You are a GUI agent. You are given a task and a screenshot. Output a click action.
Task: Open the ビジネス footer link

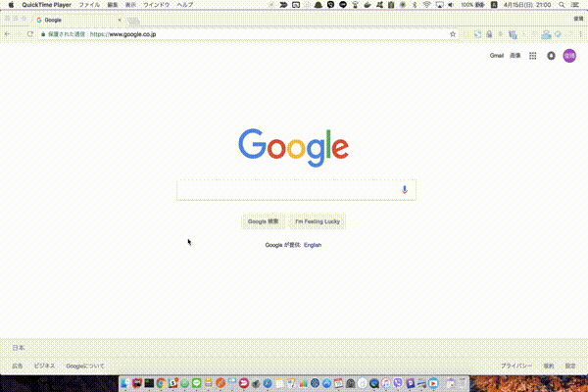(x=45, y=366)
